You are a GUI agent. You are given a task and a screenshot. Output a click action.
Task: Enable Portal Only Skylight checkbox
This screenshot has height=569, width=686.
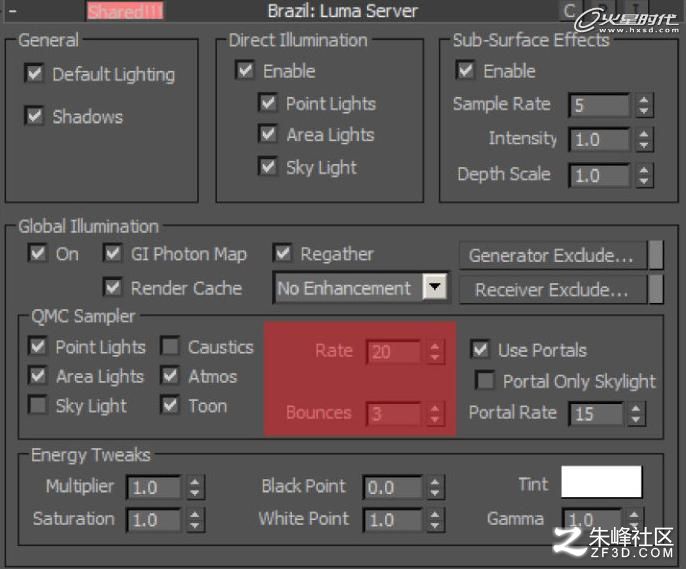(485, 380)
